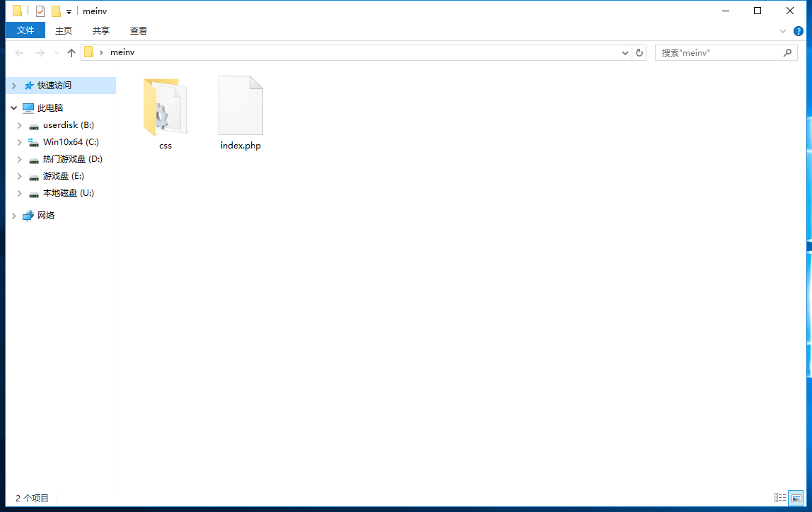812x512 pixels.
Task: Go up one folder level
Action: (71, 53)
